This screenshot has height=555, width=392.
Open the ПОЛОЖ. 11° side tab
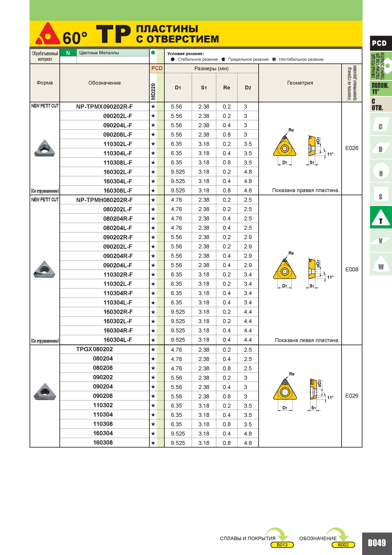point(381,88)
